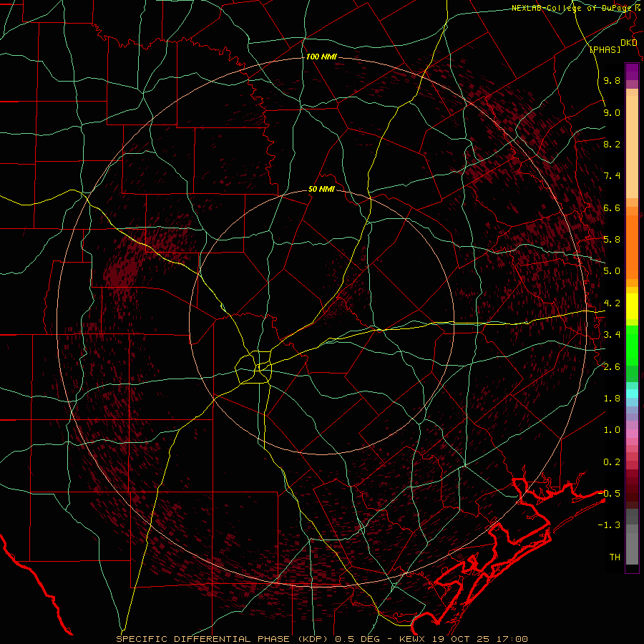Click the 1.0 scale value

pyautogui.click(x=612, y=430)
